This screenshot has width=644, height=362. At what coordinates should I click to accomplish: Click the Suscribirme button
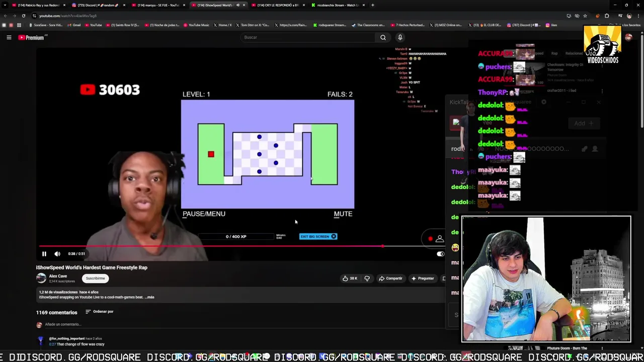pyautogui.click(x=95, y=278)
